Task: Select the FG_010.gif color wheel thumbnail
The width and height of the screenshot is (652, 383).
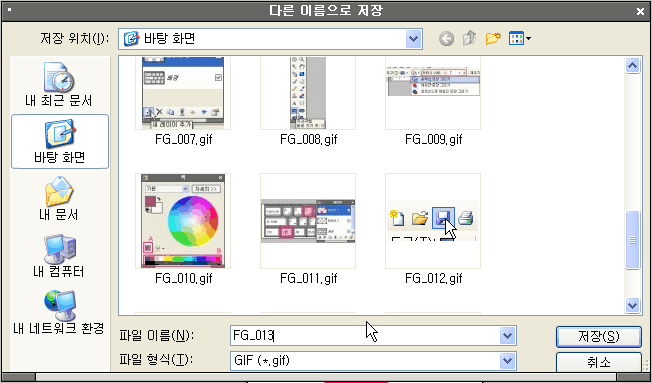Action: (183, 221)
